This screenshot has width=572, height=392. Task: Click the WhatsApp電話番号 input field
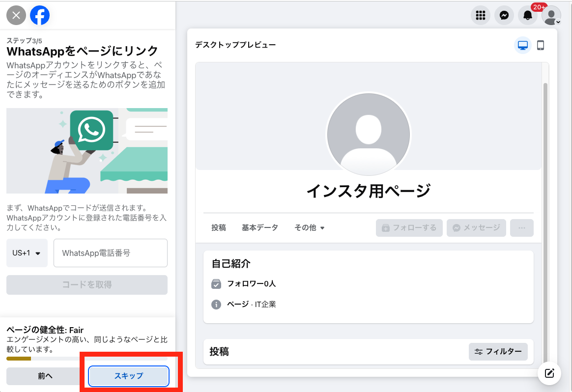pyautogui.click(x=110, y=252)
